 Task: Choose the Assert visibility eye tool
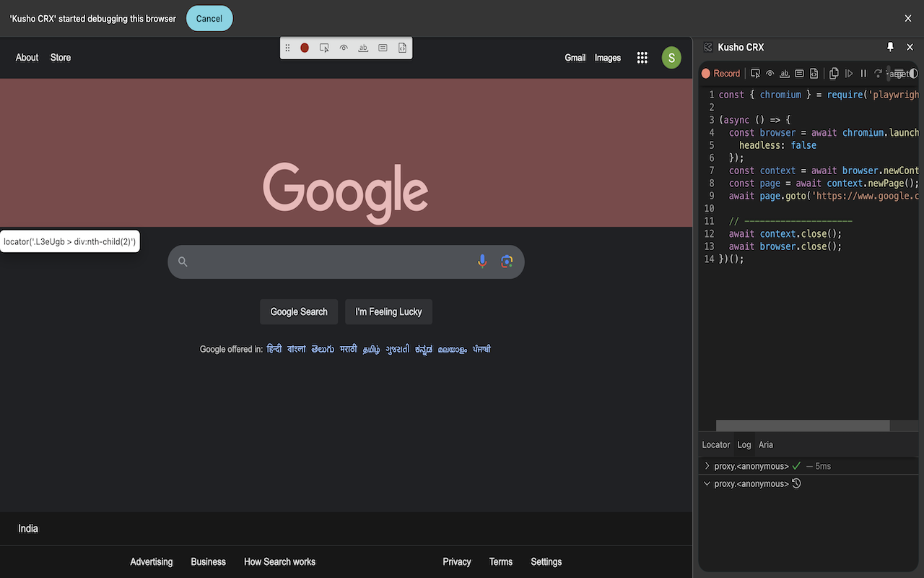pos(770,73)
